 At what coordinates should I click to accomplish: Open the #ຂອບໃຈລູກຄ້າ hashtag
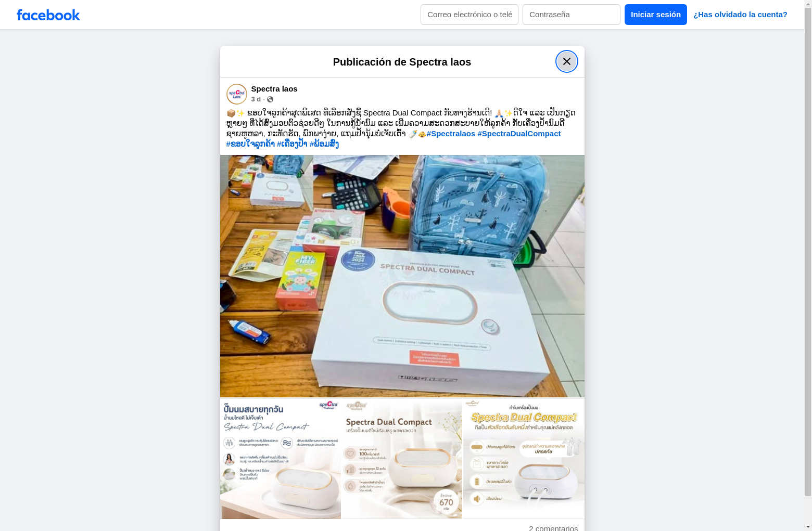point(250,144)
